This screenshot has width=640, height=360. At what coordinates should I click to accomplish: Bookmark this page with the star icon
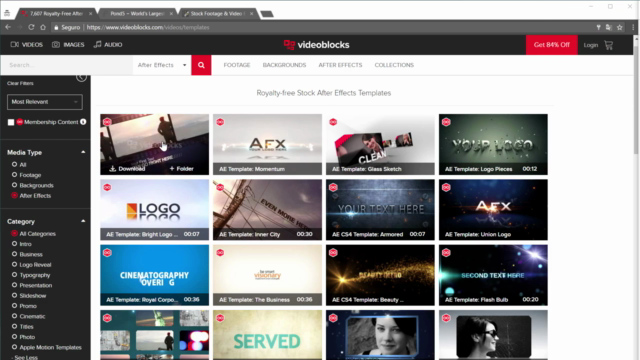(620, 27)
